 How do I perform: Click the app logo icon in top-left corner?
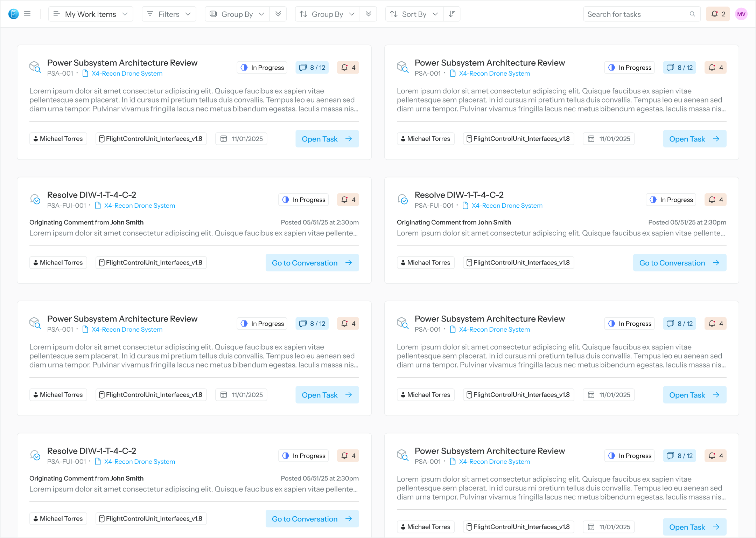click(x=13, y=14)
